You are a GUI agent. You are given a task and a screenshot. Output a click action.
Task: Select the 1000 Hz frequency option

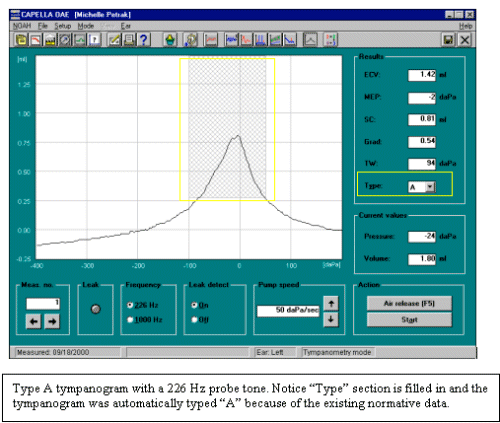[x=145, y=320]
